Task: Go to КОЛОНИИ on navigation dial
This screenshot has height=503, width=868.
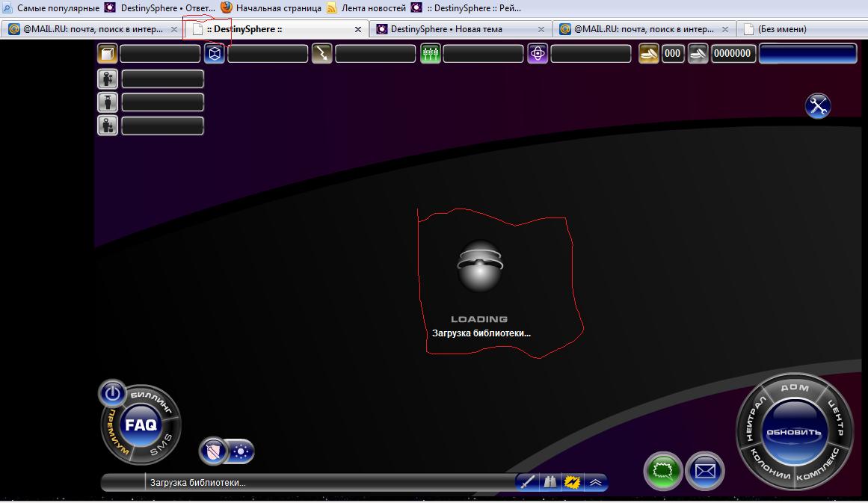Action: click(770, 463)
